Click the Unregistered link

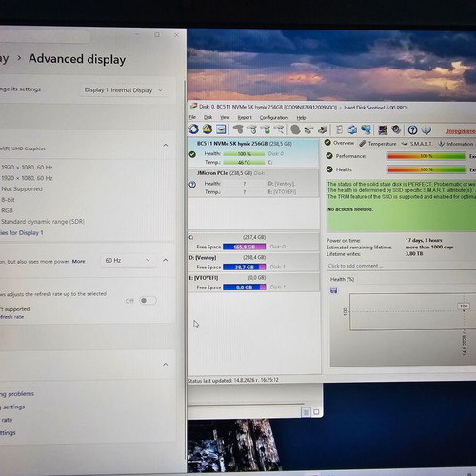tap(460, 131)
